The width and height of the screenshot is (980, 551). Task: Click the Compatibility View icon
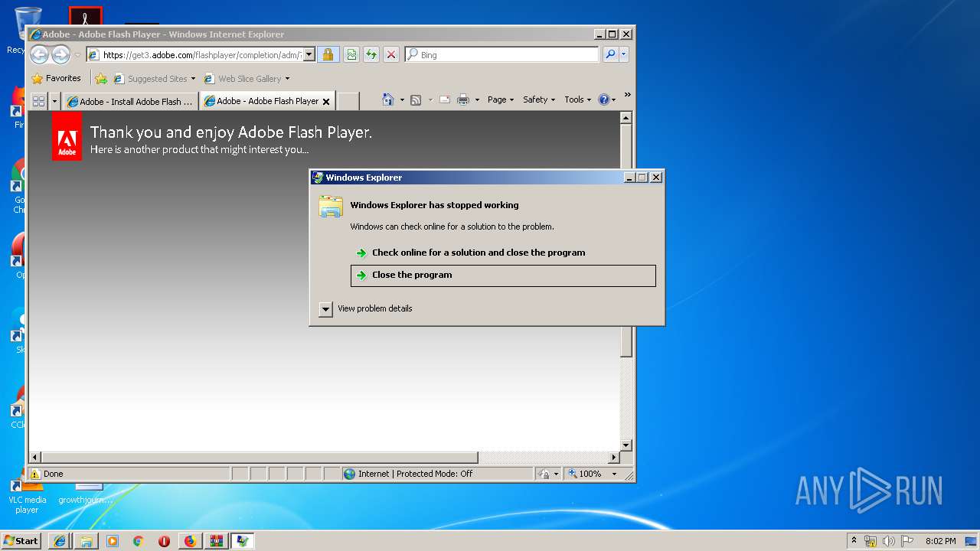351,54
